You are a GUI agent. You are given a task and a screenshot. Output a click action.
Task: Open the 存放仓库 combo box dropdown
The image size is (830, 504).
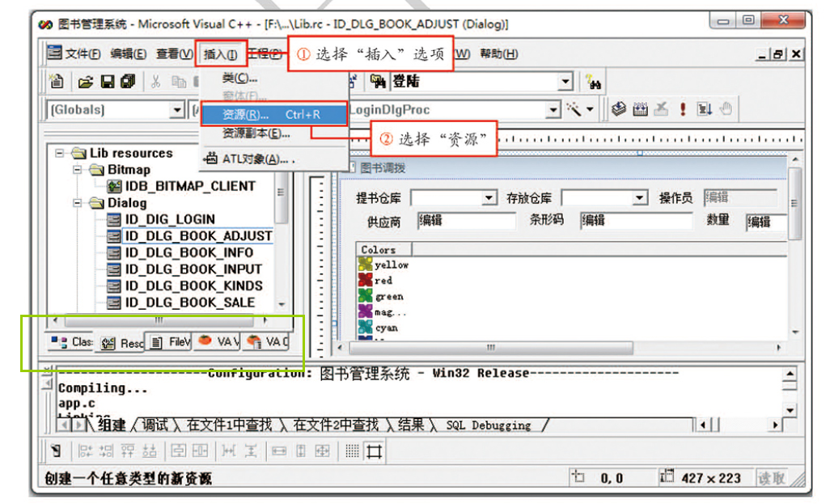[x=639, y=198]
